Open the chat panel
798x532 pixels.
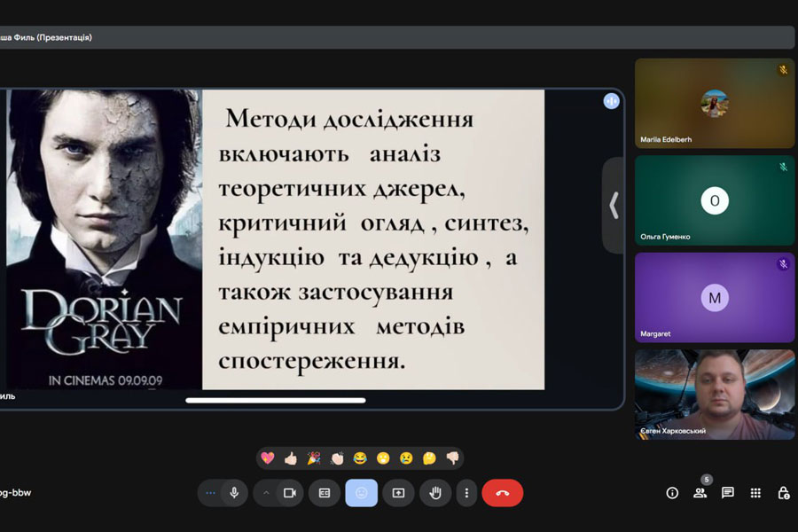[x=728, y=493]
